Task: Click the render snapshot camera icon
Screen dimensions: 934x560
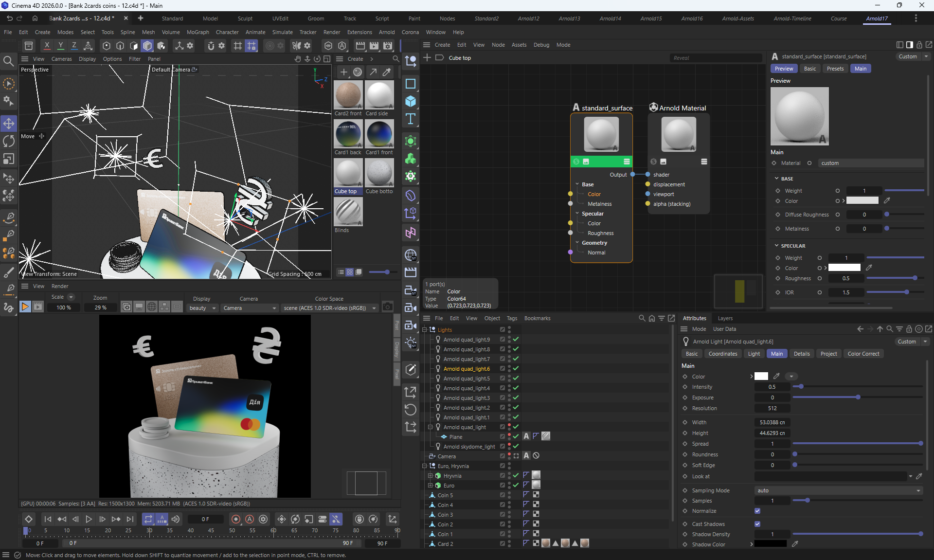Action: [387, 307]
